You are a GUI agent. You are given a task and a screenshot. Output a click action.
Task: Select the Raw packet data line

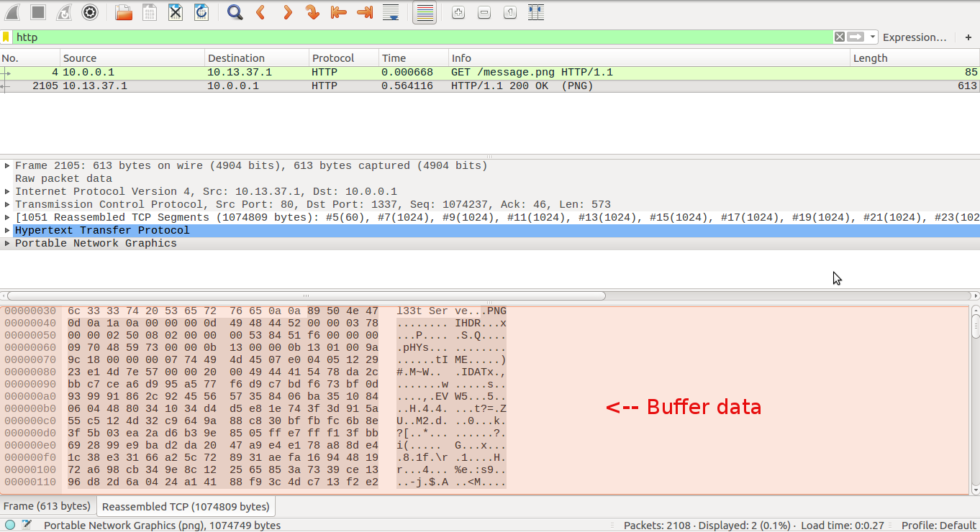coord(490,179)
